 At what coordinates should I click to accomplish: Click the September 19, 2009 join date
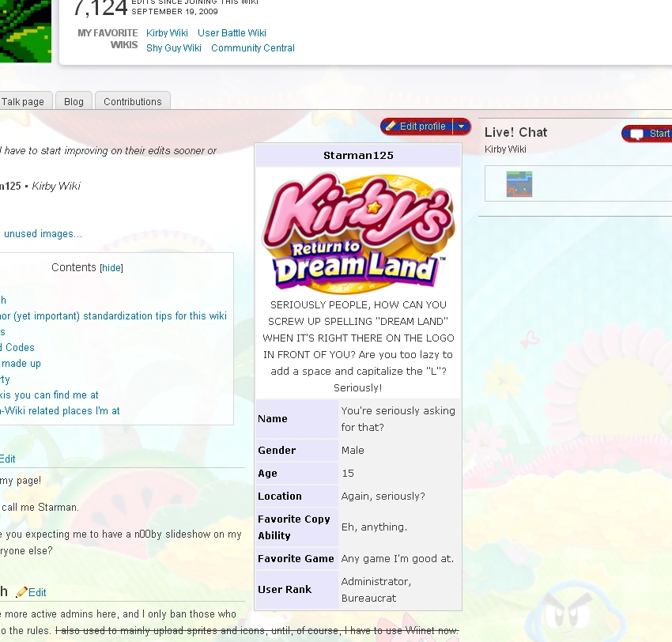175,12
